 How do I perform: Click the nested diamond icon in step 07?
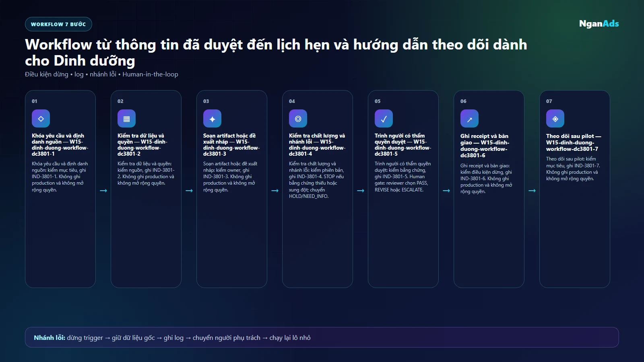555,119
